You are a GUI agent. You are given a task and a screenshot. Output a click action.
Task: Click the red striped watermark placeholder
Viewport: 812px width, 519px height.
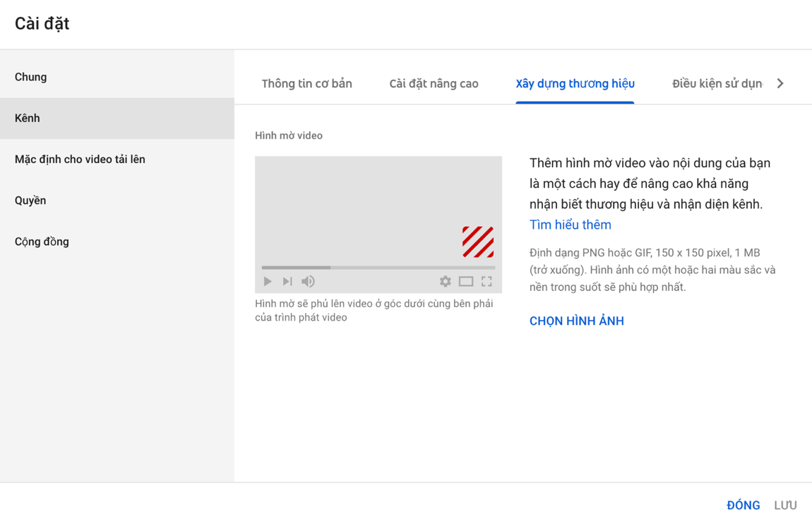[x=478, y=241]
